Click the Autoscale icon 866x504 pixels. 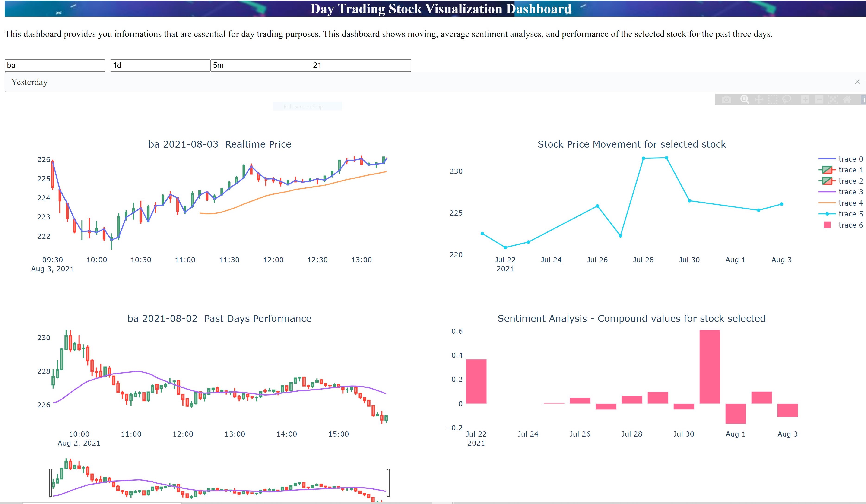click(x=833, y=100)
